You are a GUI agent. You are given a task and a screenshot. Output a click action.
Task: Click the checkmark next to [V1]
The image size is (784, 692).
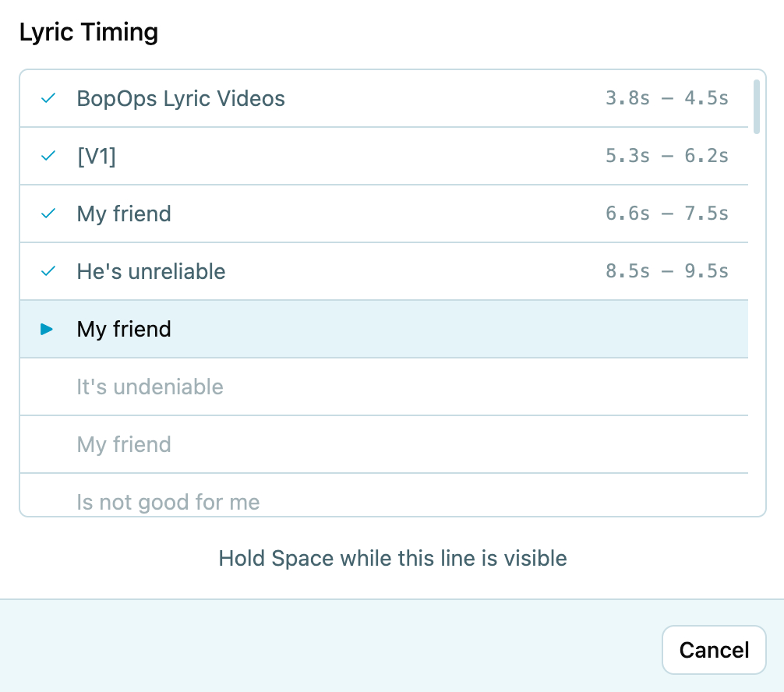pyautogui.click(x=48, y=156)
